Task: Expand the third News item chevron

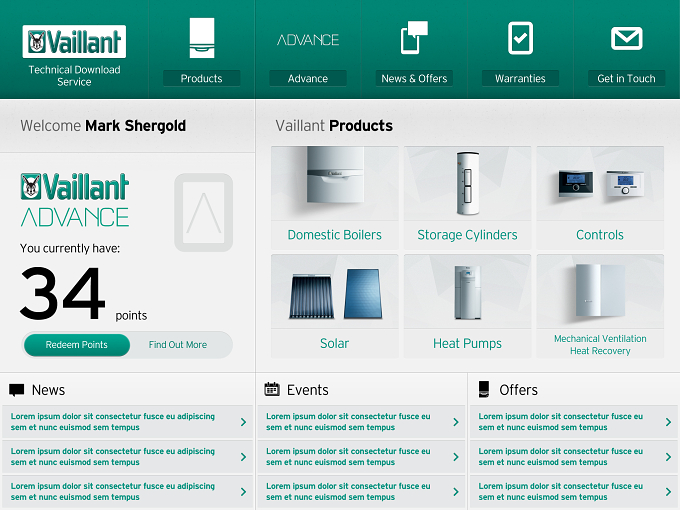Action: tap(243, 491)
